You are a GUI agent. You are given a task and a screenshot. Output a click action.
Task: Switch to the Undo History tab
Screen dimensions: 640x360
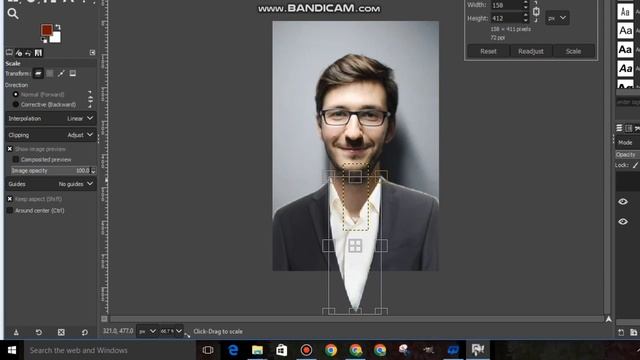(28, 53)
